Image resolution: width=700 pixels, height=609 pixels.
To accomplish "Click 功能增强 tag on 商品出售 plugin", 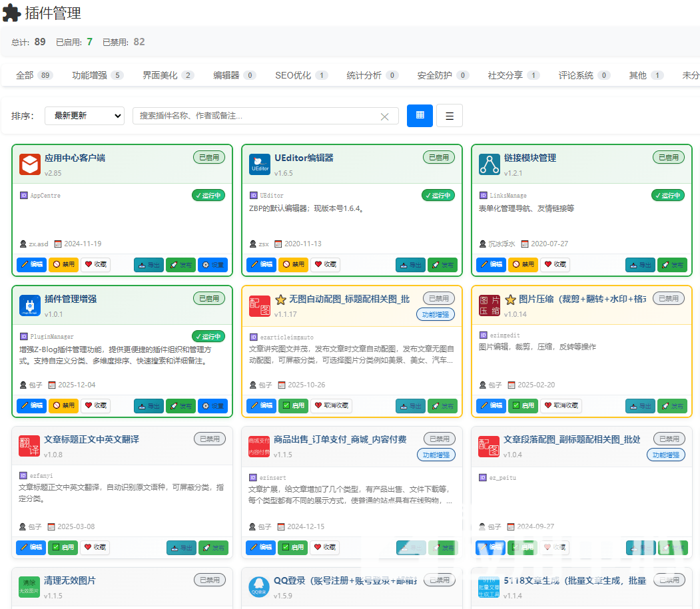I will pyautogui.click(x=436, y=455).
